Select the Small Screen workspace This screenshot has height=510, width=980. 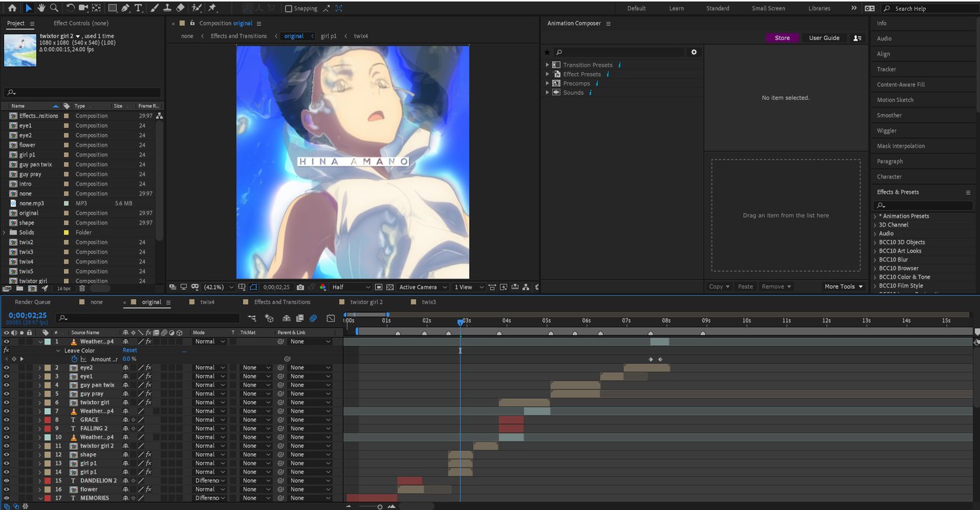[x=768, y=8]
